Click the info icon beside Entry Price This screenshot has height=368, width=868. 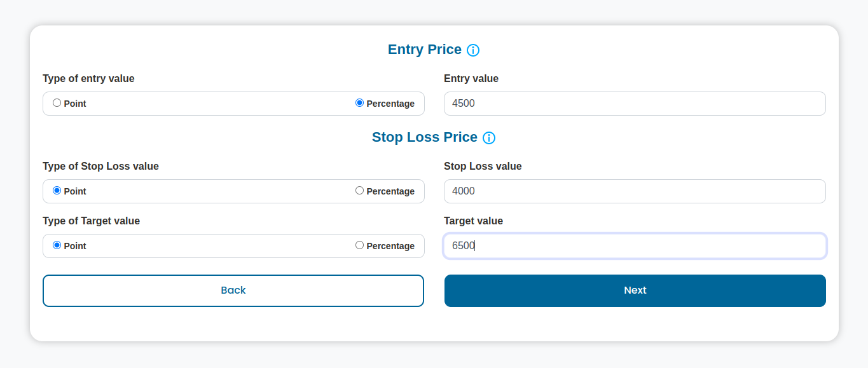click(x=473, y=50)
